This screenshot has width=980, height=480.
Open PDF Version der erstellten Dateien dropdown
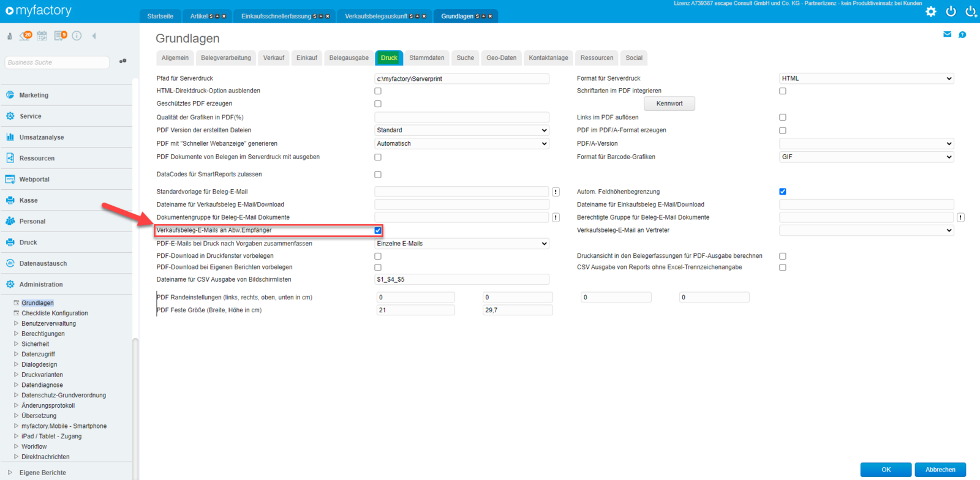tap(462, 130)
